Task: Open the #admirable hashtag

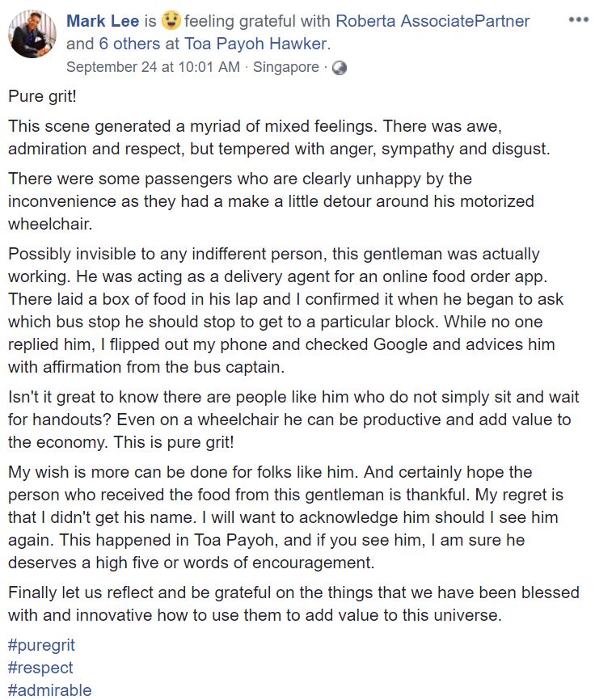Action: pos(50,689)
